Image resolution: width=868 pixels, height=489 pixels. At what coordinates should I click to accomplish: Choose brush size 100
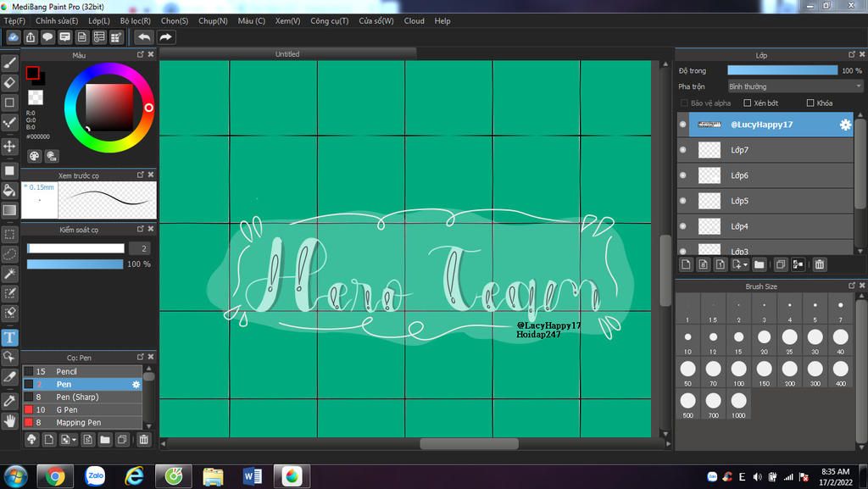coord(738,373)
